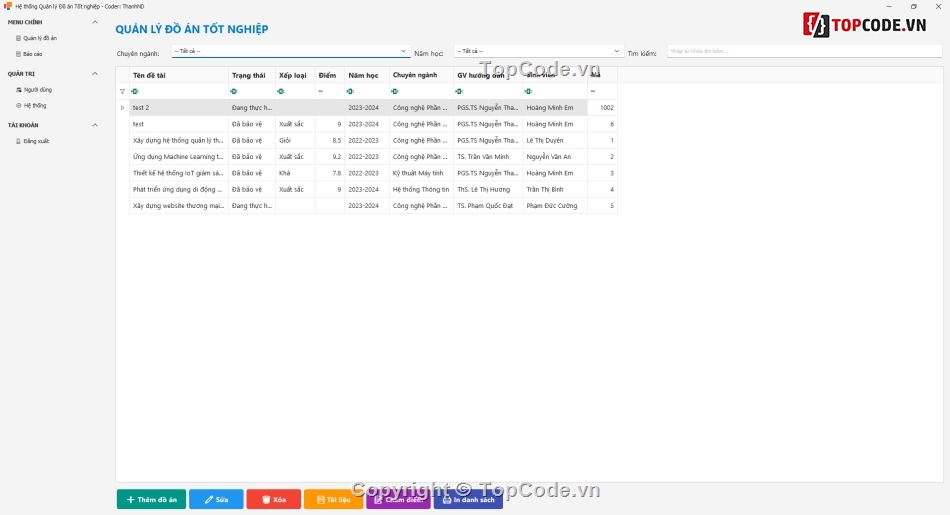Open filter operator icon under Năm học

pos(350,91)
